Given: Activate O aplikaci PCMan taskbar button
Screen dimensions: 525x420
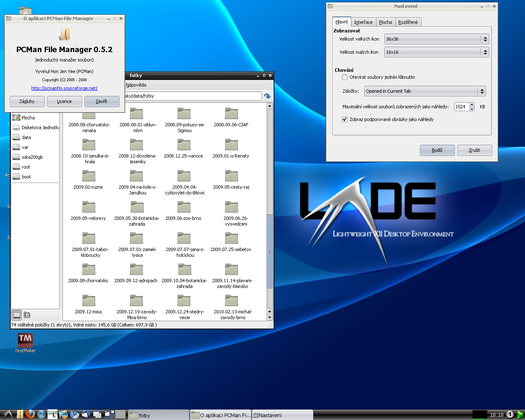Looking at the screenshot, I should point(221,415).
